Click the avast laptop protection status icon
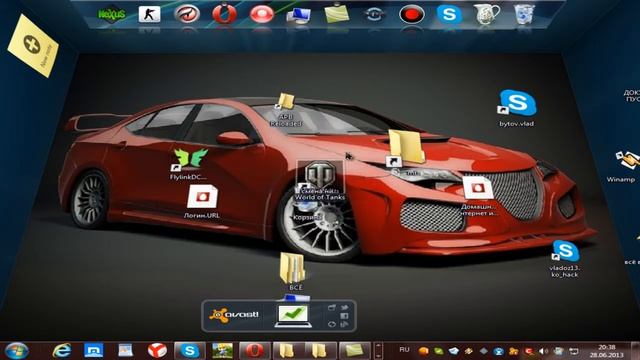This screenshot has height=360, width=640. pos(293,316)
